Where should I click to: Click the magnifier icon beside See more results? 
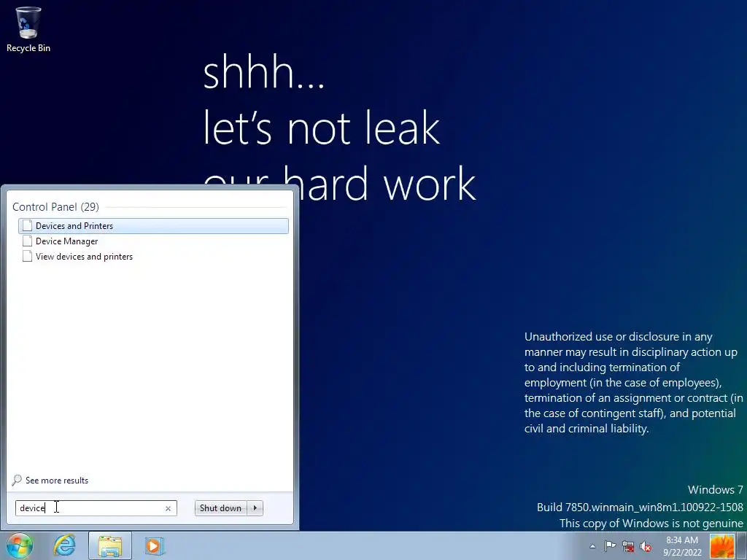click(x=17, y=480)
